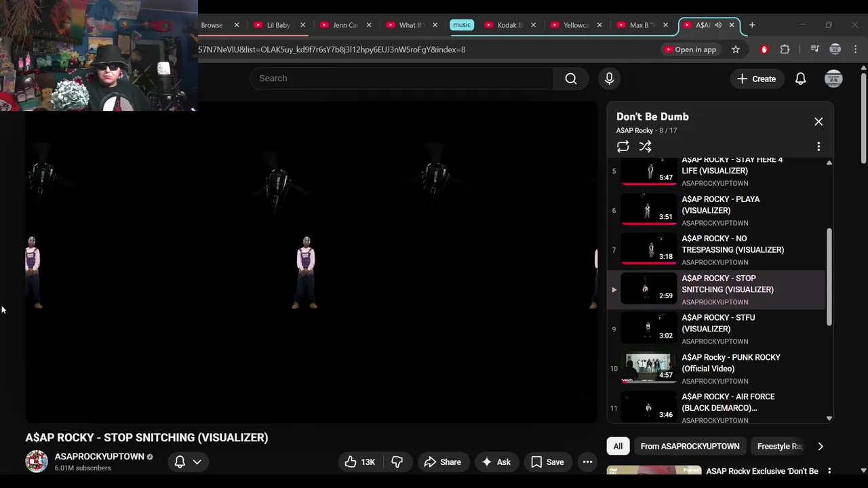Dislike the video with thumbs down
The height and width of the screenshot is (488, 868).
397,462
